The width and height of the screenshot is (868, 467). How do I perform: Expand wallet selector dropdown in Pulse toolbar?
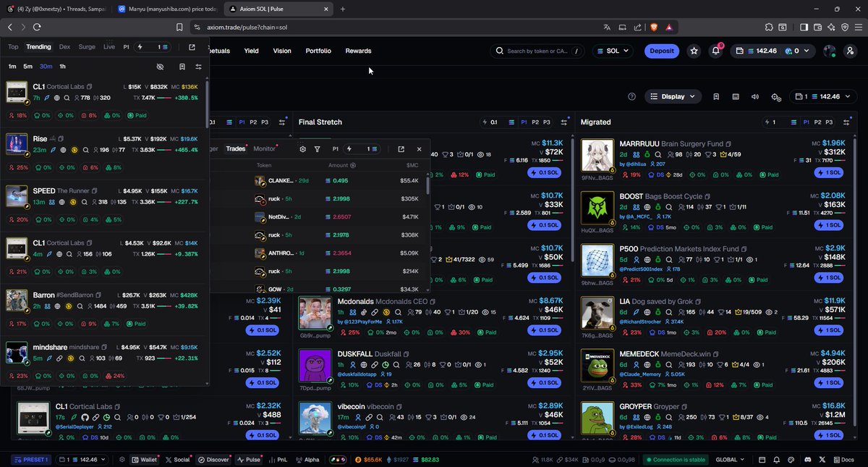coord(822,96)
